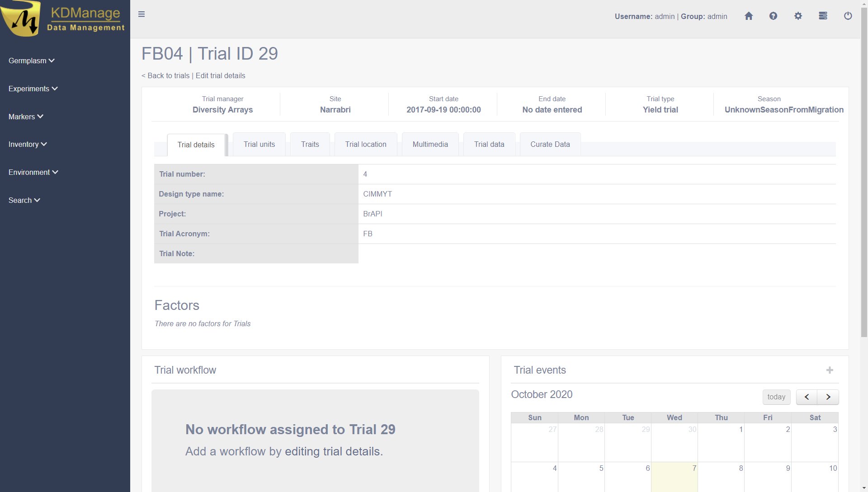The image size is (868, 492).
Task: Expand the Inventory sidebar menu
Action: coord(27,144)
